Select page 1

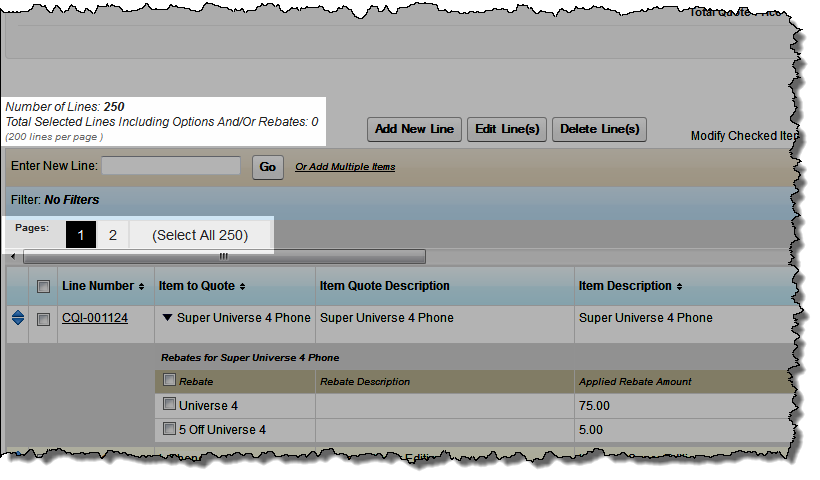tap(81, 235)
